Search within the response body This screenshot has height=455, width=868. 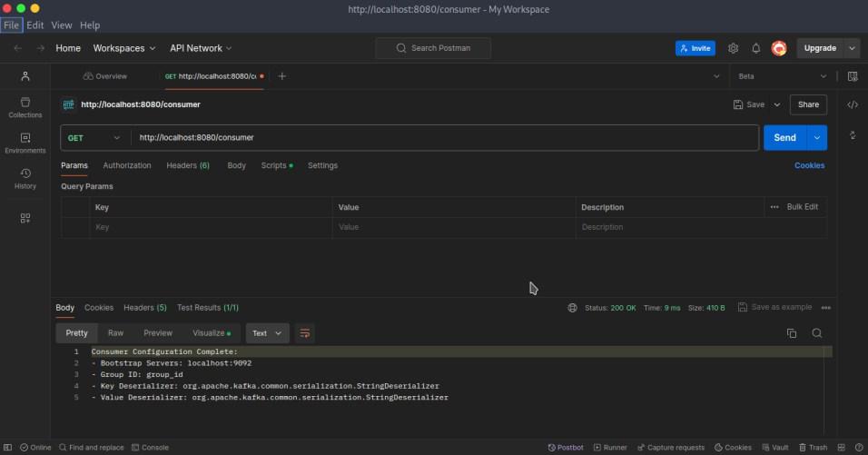click(816, 333)
